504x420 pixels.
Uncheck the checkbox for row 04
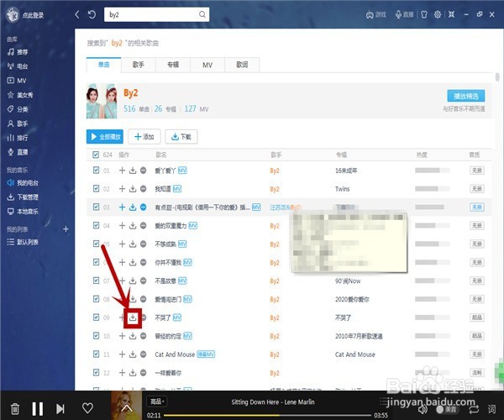[x=96, y=225]
